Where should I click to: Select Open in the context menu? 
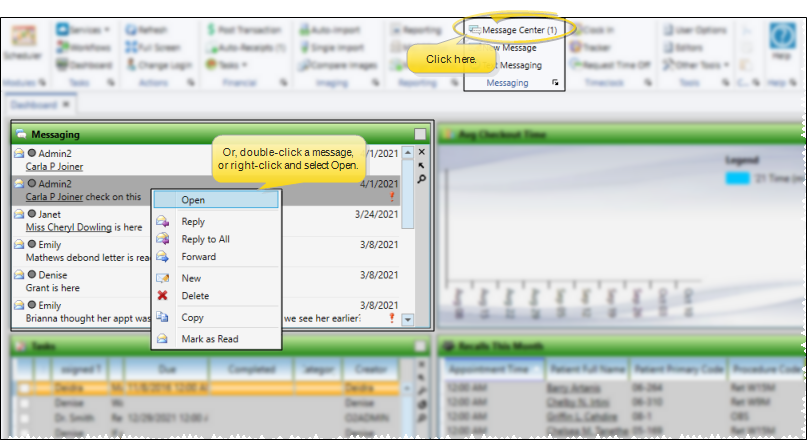coord(193,200)
